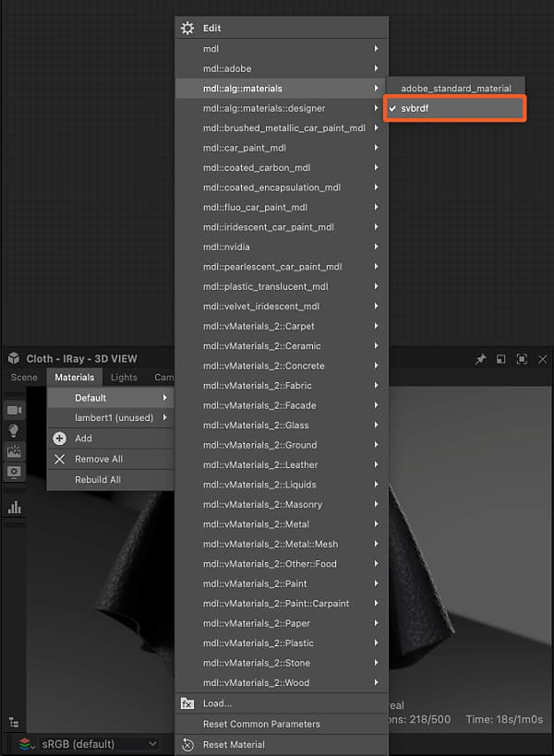This screenshot has height=756, width=554.
Task: Click the render screenshot icon in sidebar
Action: point(14,472)
